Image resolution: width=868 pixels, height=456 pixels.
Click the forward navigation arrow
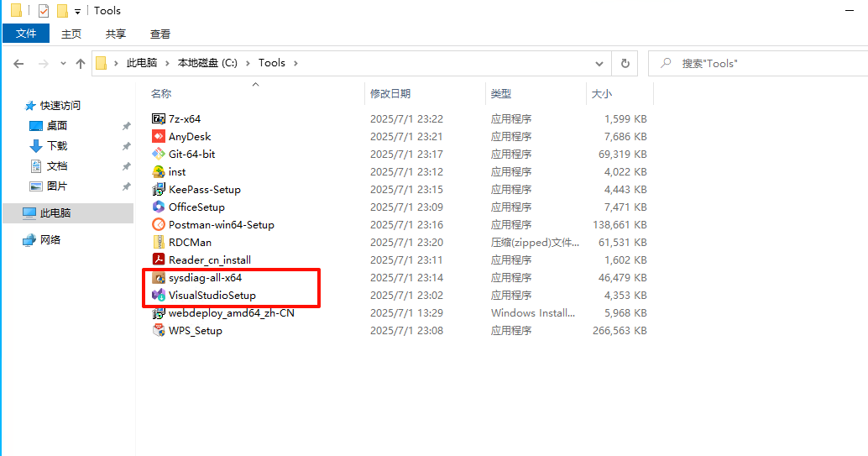43,64
